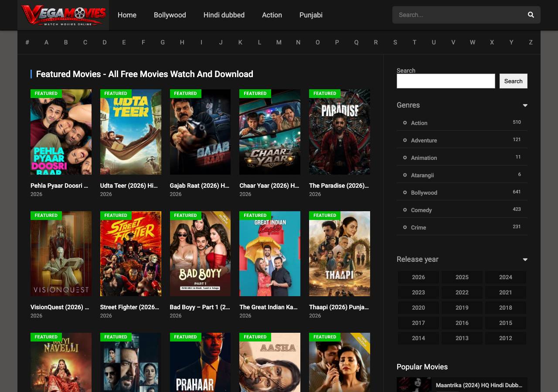558x392 pixels.
Task: Open The Great Indian Kapil poster
Action: tap(270, 253)
